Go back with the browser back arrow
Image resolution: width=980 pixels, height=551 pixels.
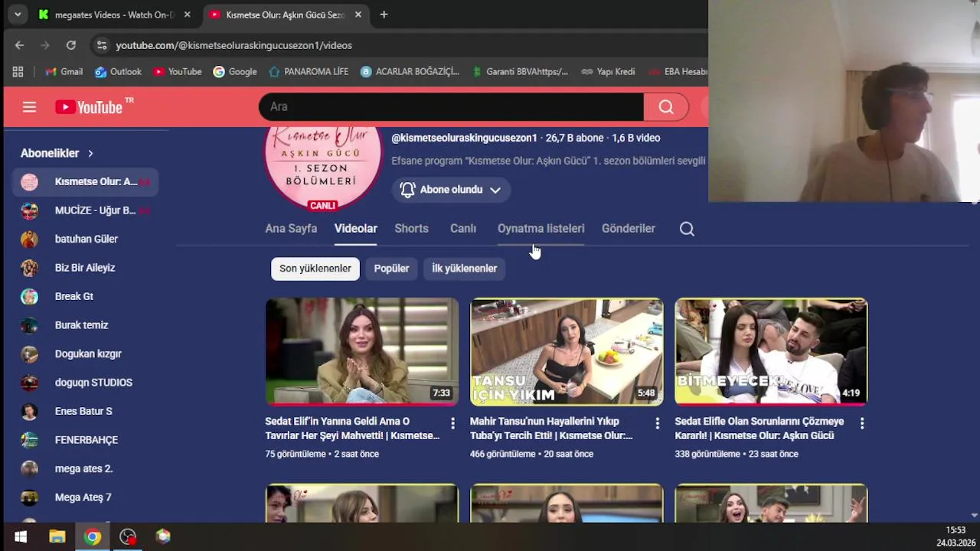coord(19,45)
